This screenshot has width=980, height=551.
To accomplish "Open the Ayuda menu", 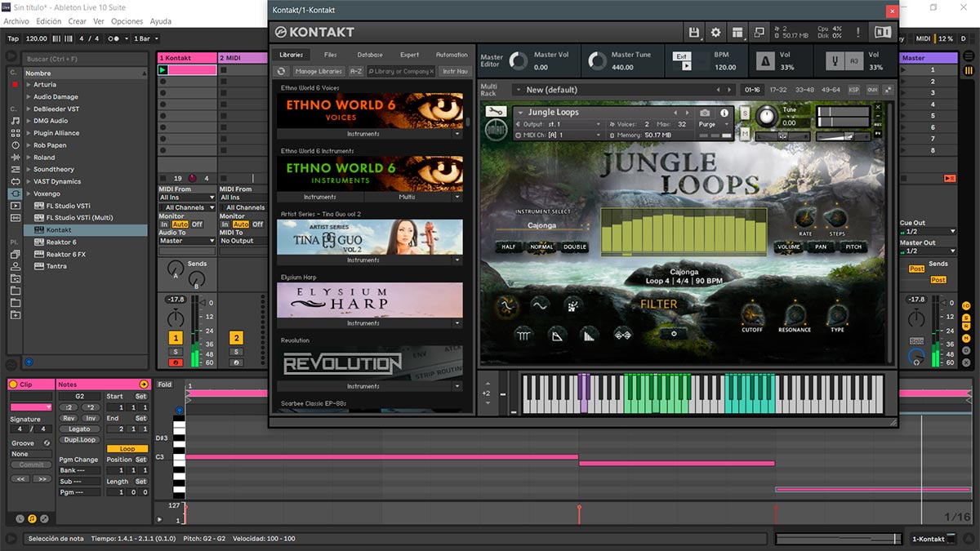I will (x=161, y=21).
